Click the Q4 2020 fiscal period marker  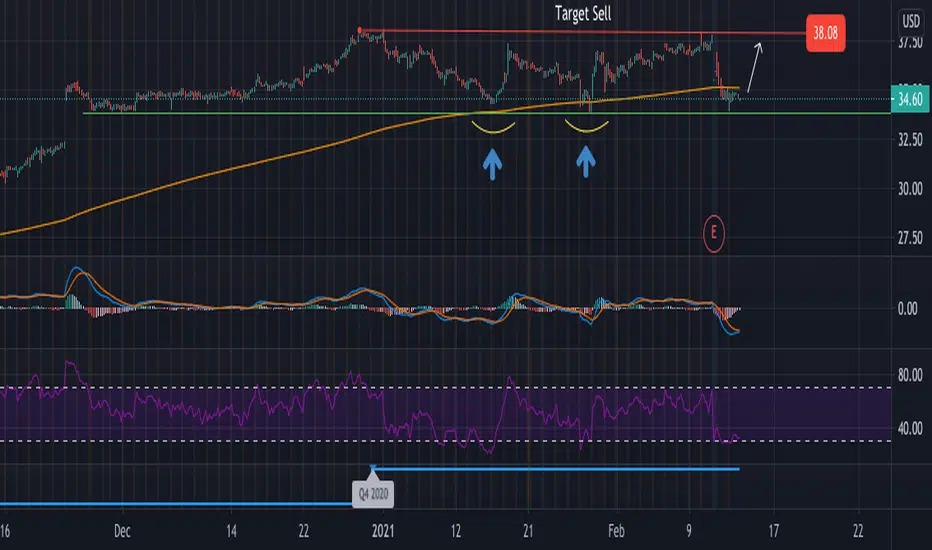373,494
